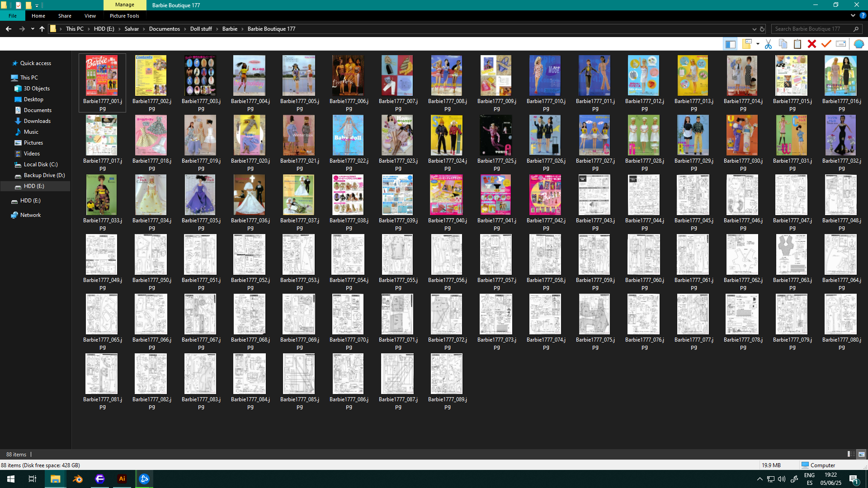Viewport: 868px width, 488px height.
Task: Click the Email envelope toolbar icon
Action: 841,44
